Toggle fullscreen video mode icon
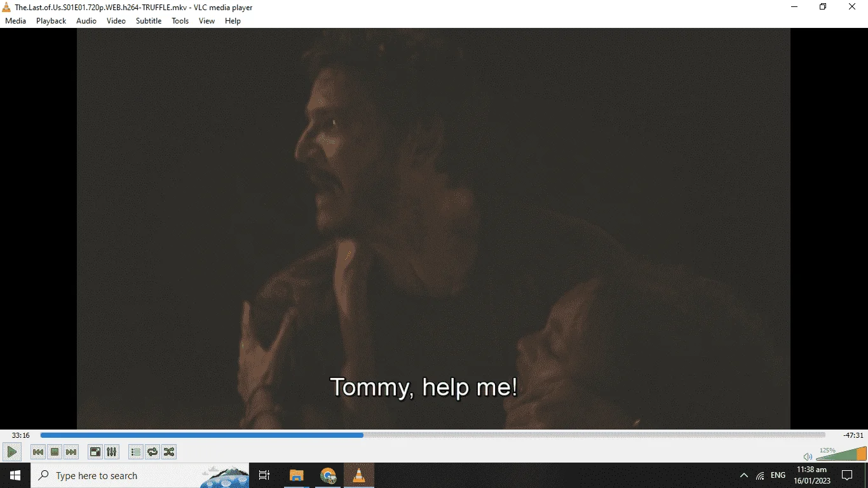This screenshot has height=488, width=868. [x=95, y=452]
